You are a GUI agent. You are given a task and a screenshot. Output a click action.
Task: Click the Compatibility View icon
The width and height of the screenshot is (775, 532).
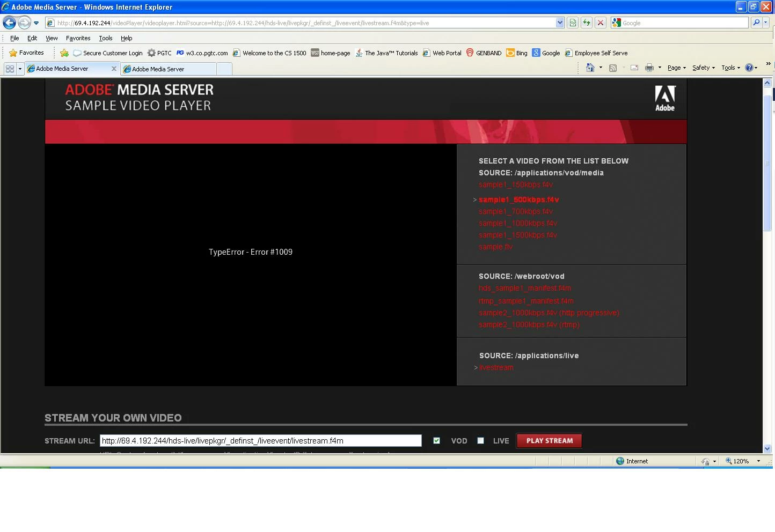pos(573,23)
